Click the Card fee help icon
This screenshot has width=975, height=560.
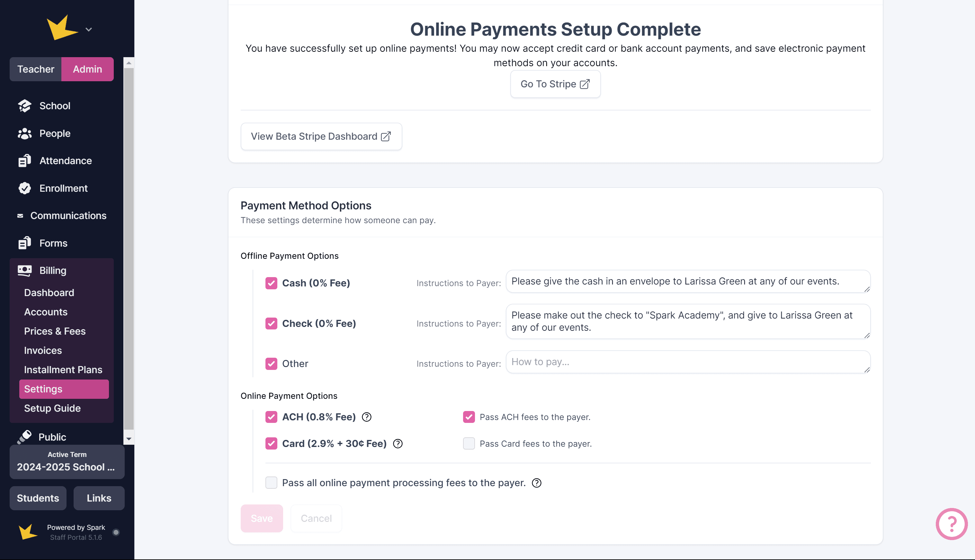(x=398, y=443)
